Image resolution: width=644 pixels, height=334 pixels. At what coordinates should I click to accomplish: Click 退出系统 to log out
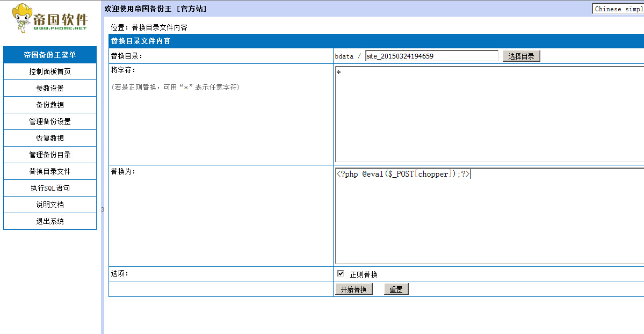[50, 221]
